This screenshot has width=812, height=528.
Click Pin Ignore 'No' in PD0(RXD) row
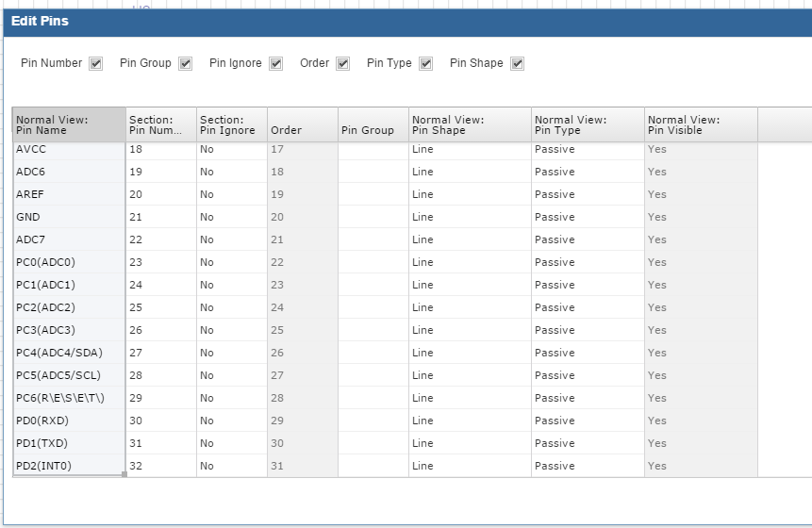pos(232,421)
